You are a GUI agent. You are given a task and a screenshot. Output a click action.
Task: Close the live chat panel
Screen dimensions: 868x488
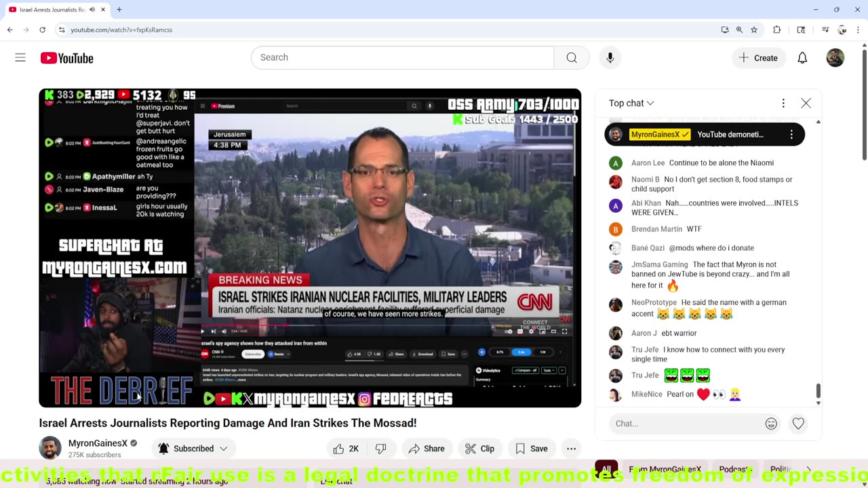tap(806, 103)
